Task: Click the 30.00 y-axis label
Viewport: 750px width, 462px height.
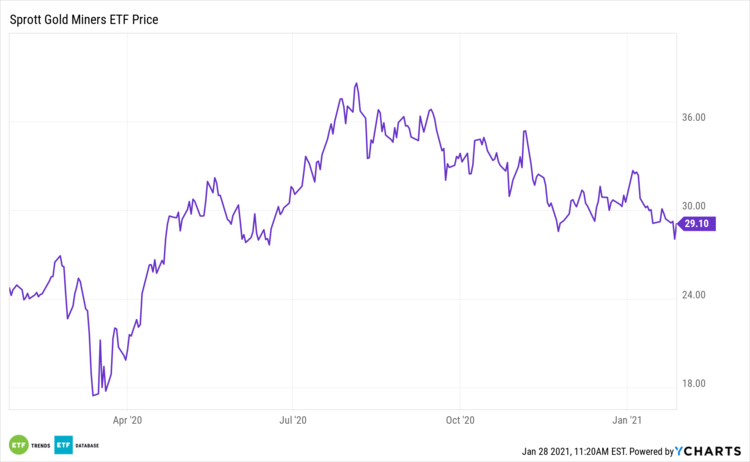Action: (694, 207)
